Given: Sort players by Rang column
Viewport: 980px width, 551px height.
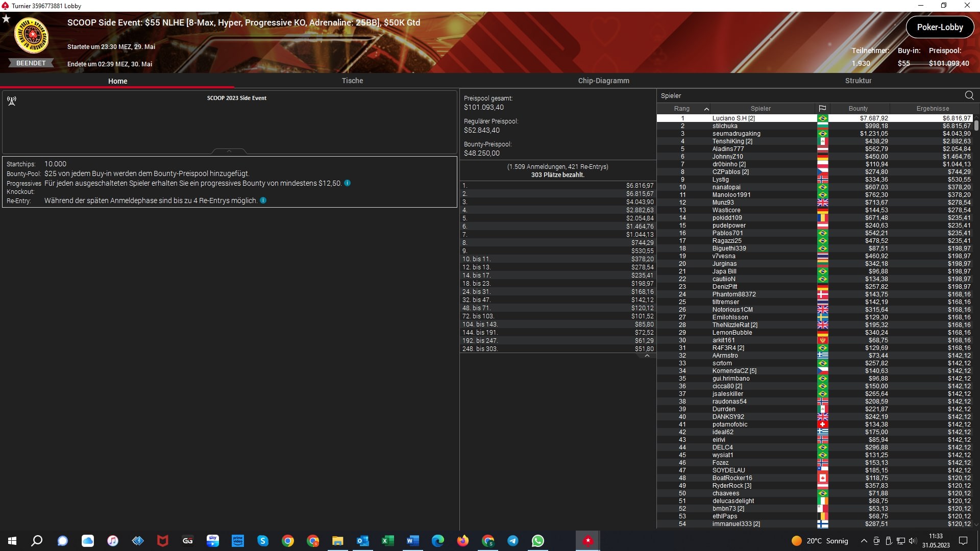Looking at the screenshot, I should point(683,109).
